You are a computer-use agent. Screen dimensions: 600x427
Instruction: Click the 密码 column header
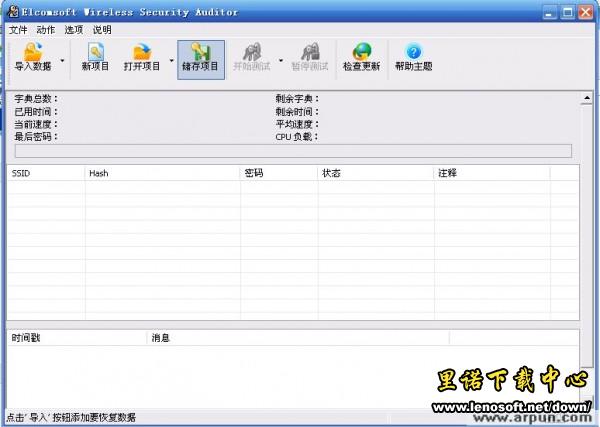[279, 173]
